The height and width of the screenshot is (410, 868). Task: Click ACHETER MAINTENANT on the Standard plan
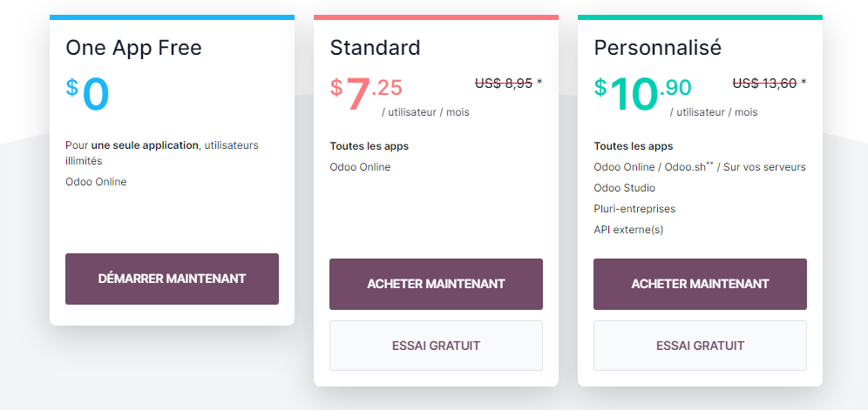(x=436, y=284)
